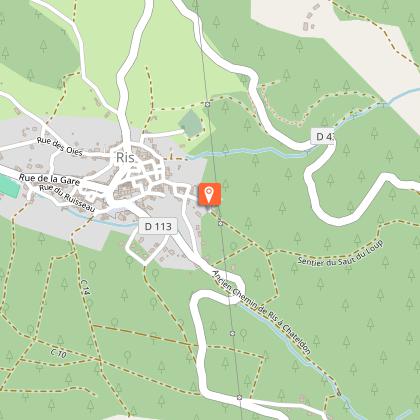The height and width of the screenshot is (420, 420).
Task: Click the blue stream east of Ris
Action: [247, 153]
